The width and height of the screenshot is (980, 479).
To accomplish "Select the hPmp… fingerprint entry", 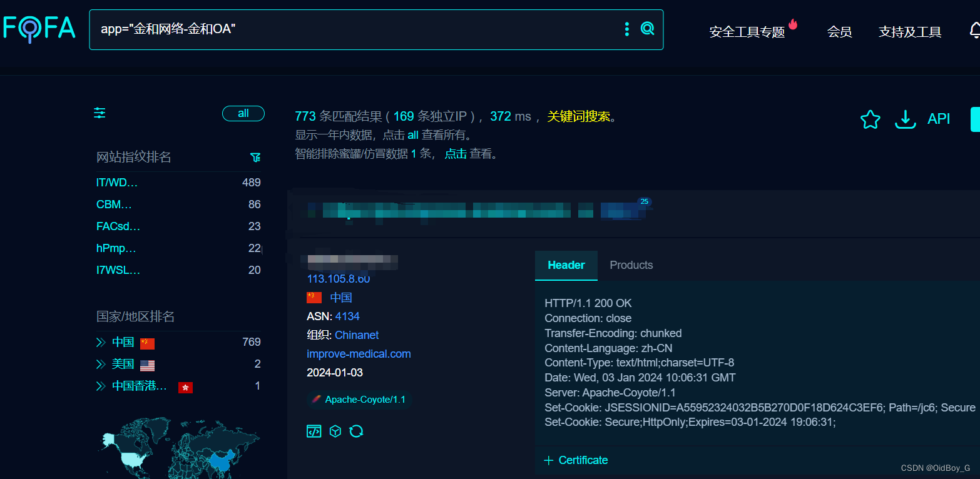I will (116, 248).
